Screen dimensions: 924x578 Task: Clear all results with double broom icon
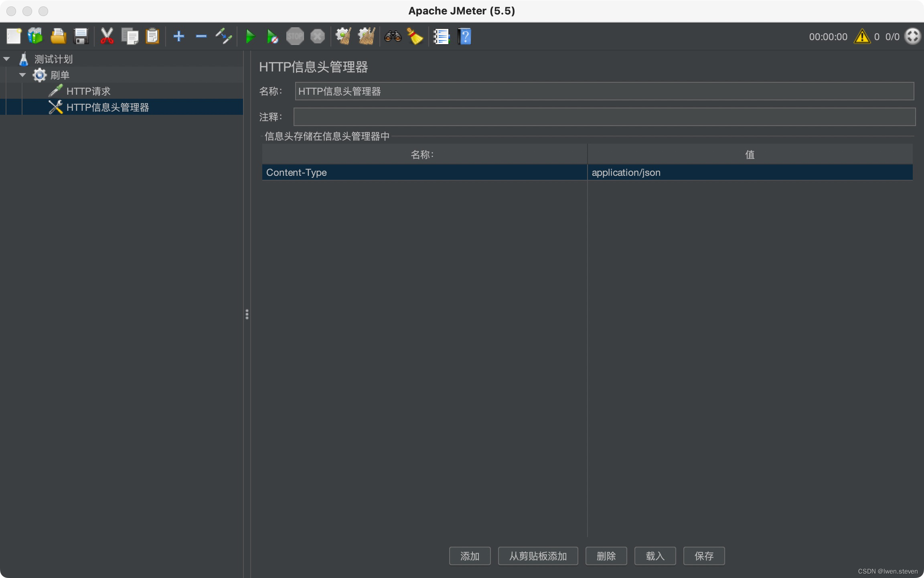(x=366, y=37)
